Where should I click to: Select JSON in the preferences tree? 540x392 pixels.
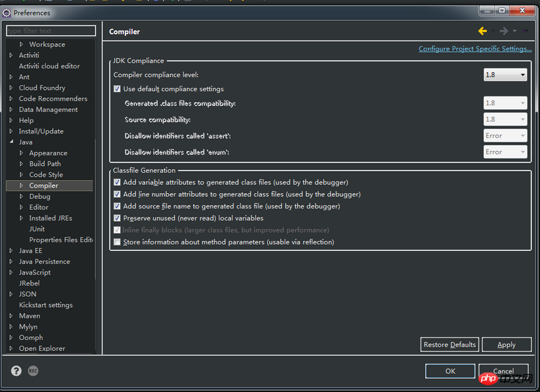(28, 294)
